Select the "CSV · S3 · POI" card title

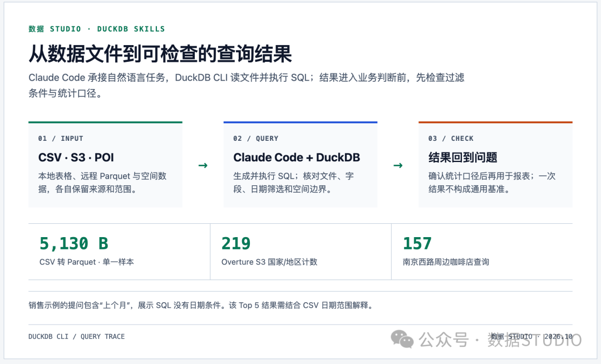pyautogui.click(x=76, y=158)
